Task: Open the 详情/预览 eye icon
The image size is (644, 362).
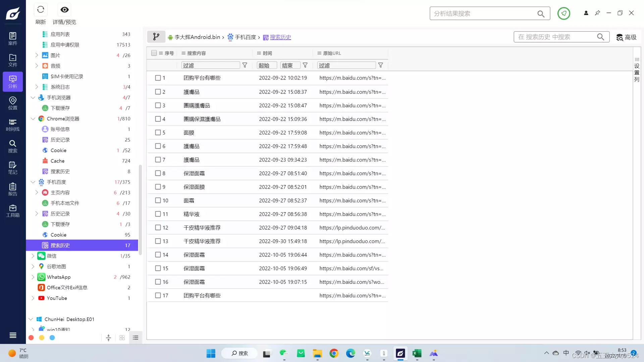Action: click(x=64, y=10)
